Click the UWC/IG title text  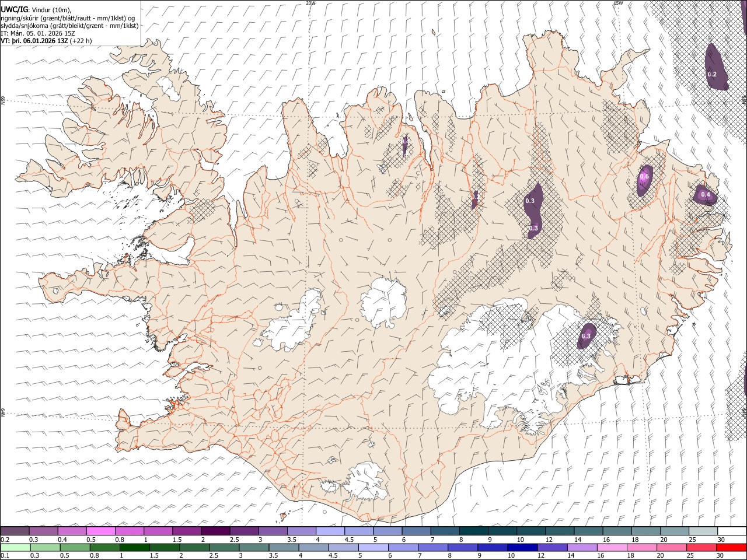pyautogui.click(x=13, y=9)
